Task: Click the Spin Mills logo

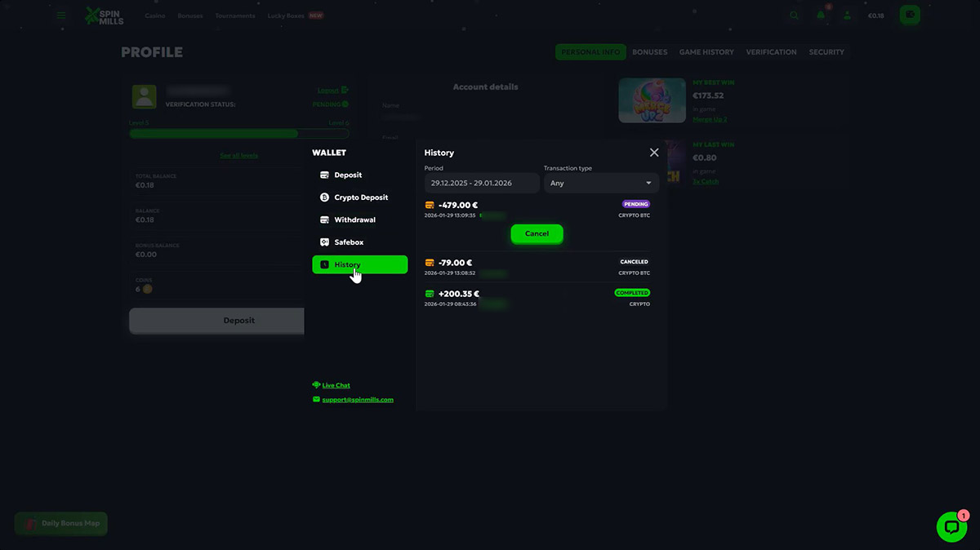Action: point(105,16)
